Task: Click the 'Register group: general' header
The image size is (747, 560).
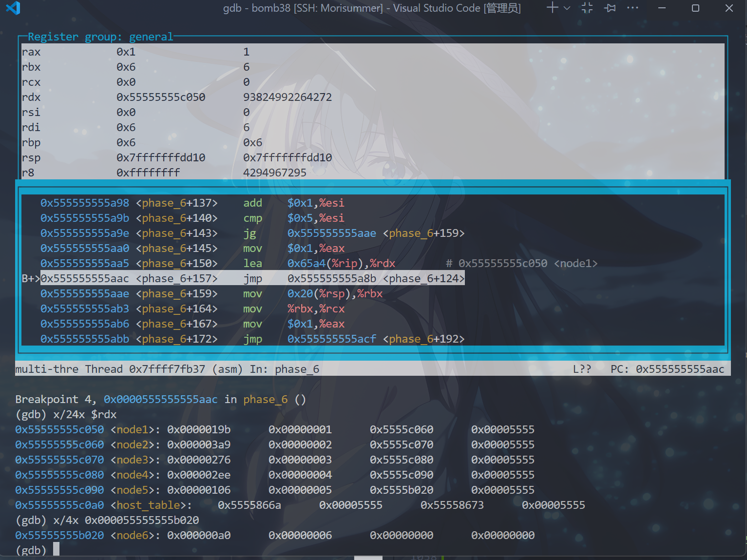Action: point(100,37)
